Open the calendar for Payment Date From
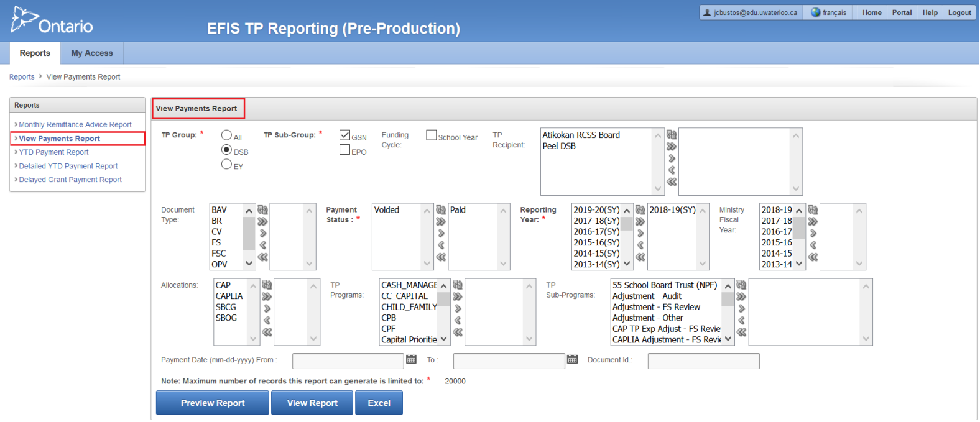The height and width of the screenshot is (422, 980). pos(411,359)
